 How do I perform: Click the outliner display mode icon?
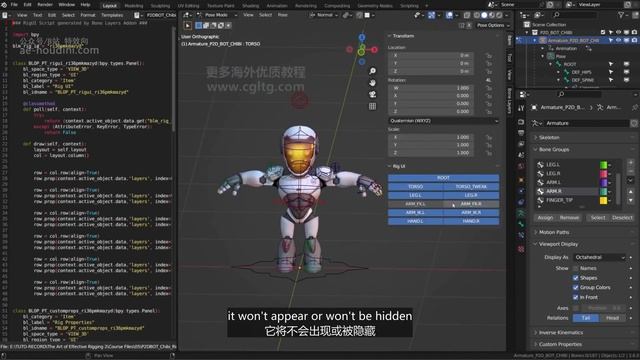point(538,15)
